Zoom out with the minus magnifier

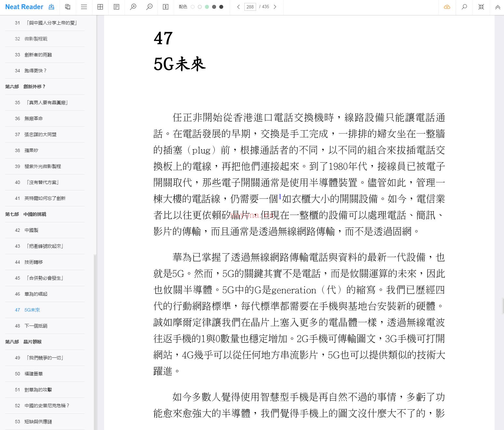pos(149,7)
